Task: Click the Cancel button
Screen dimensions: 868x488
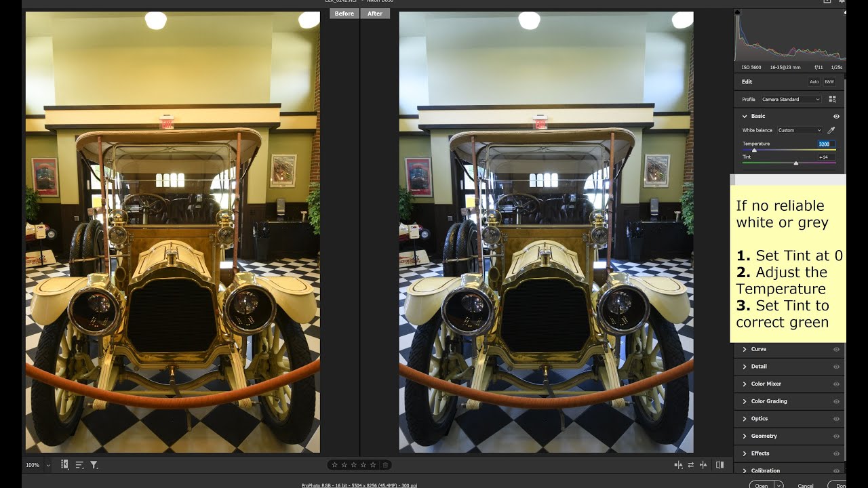Action: [x=806, y=485]
